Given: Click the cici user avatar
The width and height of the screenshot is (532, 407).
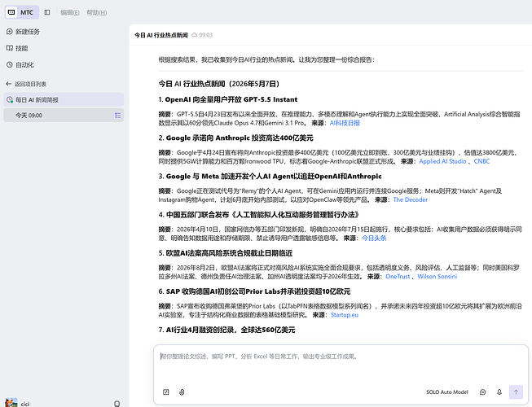Looking at the screenshot, I should coord(11,403).
